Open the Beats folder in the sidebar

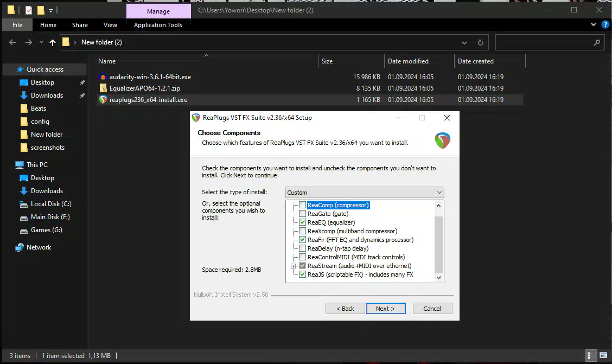pos(38,108)
